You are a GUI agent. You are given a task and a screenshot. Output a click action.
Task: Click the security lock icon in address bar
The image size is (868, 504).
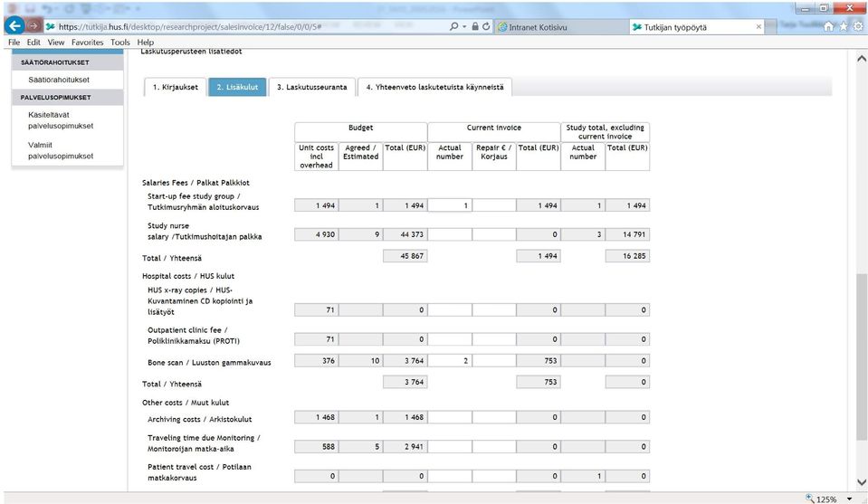pyautogui.click(x=475, y=26)
